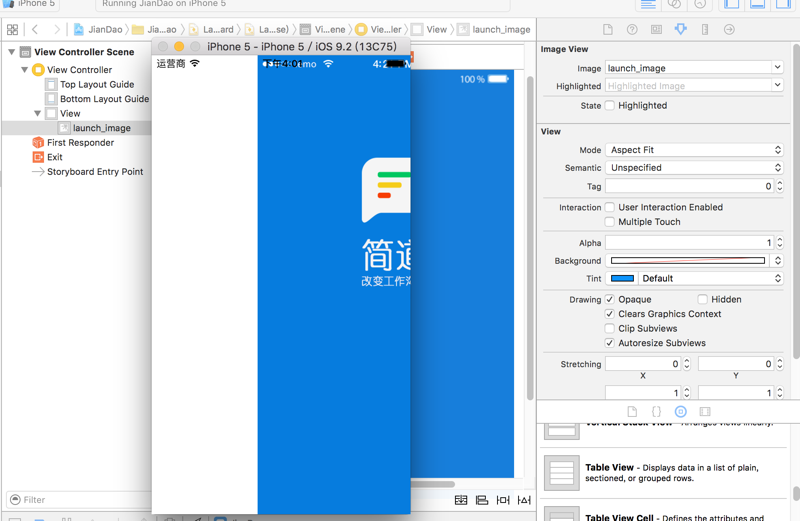Viewport: 800px width, 521px height.
Task: Open the Pin constraints button
Action: (503, 500)
